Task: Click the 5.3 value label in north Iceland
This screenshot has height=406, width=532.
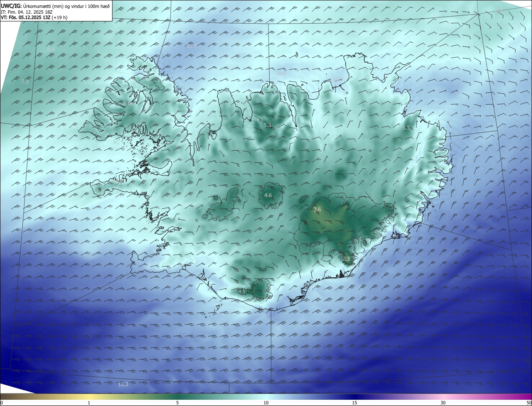Action: coord(267,125)
